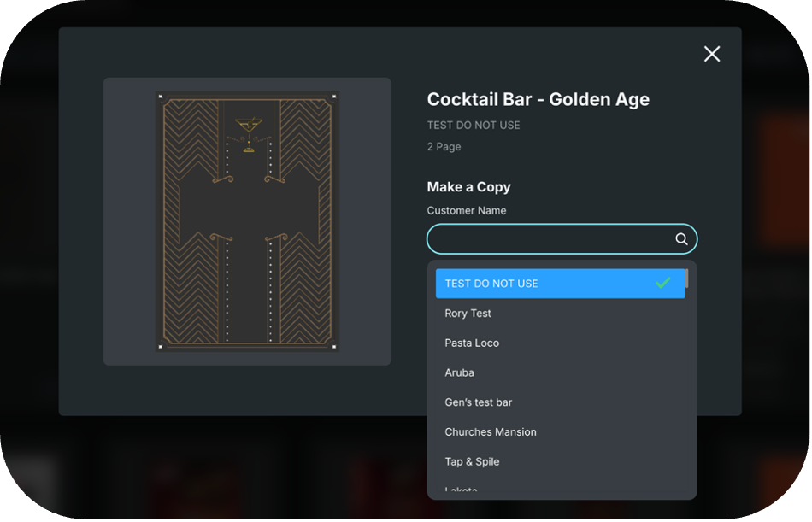
Task: Click the 2 Page label
Action: 444,147
